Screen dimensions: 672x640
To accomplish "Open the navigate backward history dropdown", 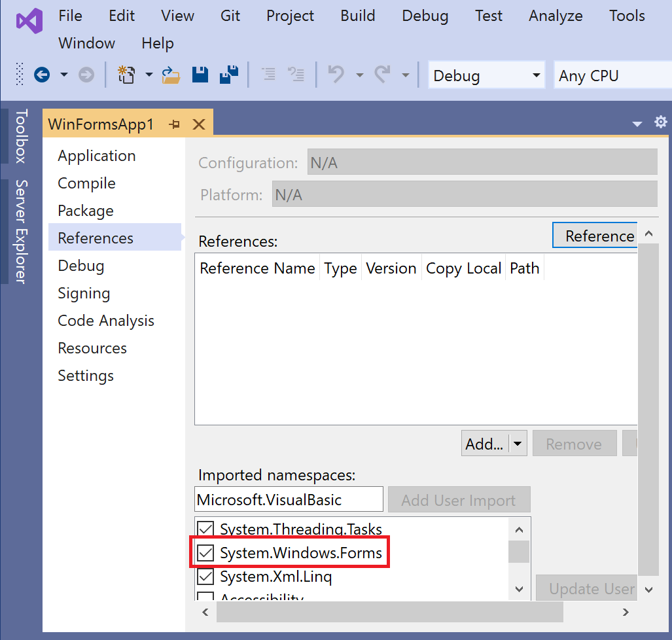I will [64, 75].
